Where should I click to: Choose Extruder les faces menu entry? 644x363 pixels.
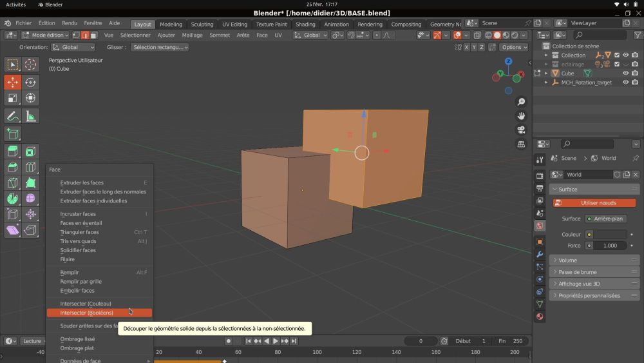(x=99, y=182)
